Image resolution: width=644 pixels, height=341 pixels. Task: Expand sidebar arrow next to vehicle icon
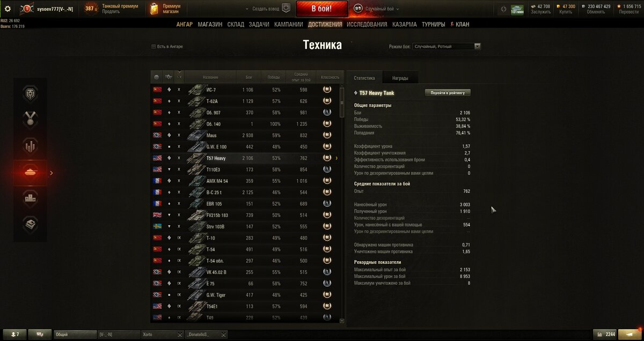(x=52, y=173)
